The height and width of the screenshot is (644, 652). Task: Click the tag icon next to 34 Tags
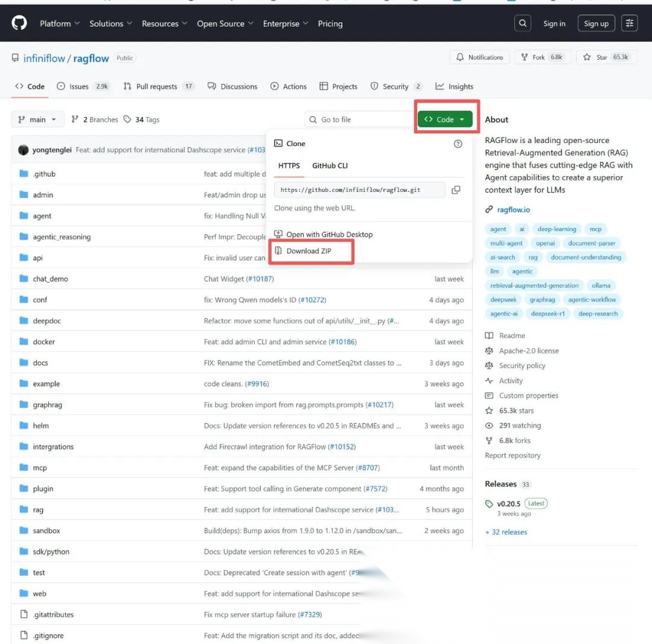(127, 120)
